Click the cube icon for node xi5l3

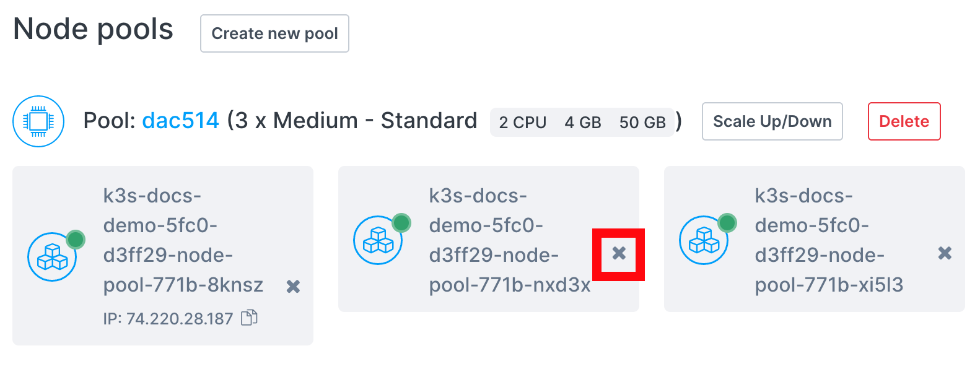(704, 240)
